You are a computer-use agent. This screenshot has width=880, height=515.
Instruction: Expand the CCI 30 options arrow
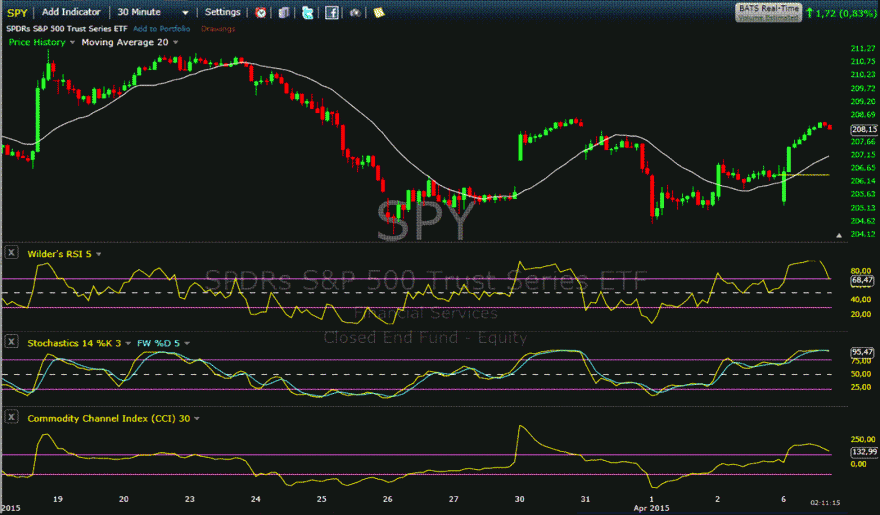pyautogui.click(x=196, y=419)
